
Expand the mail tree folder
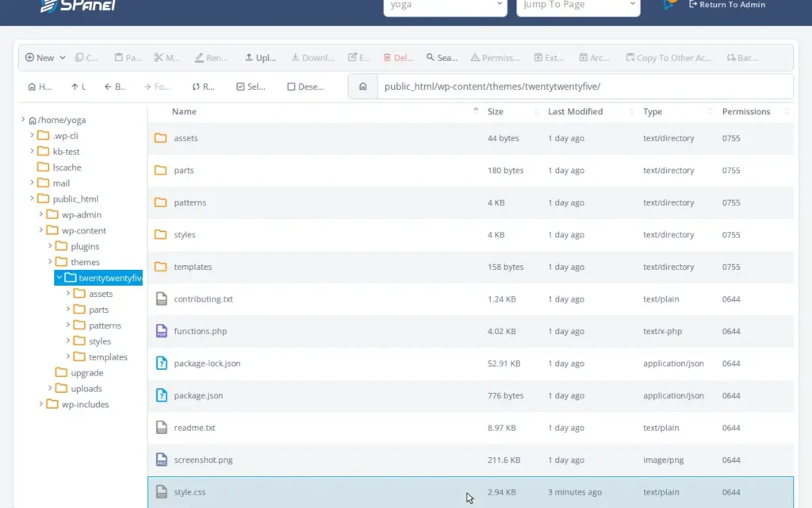(32, 183)
